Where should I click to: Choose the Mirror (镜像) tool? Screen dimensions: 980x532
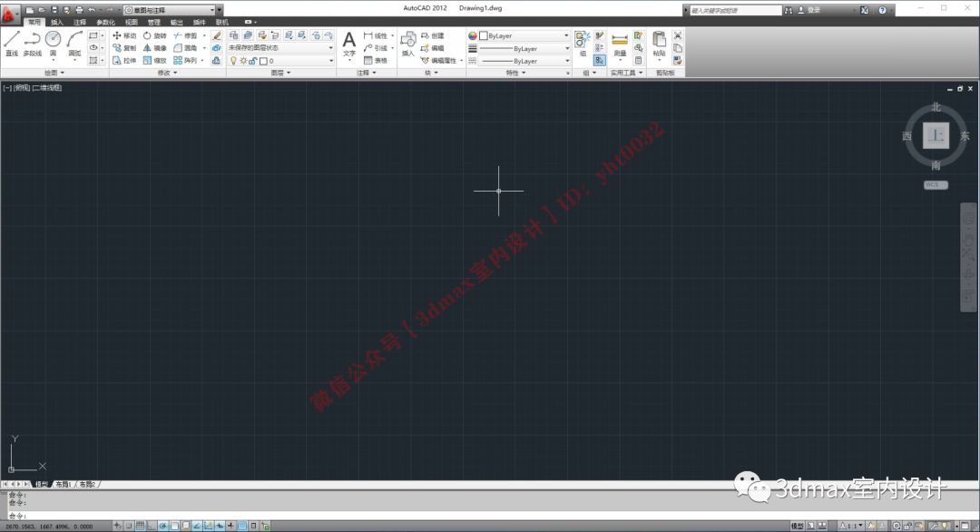(154, 48)
